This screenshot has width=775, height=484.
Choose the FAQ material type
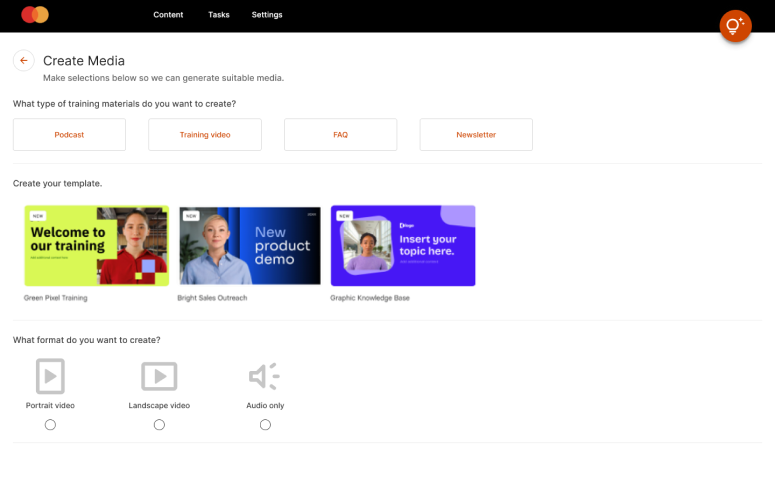340,135
